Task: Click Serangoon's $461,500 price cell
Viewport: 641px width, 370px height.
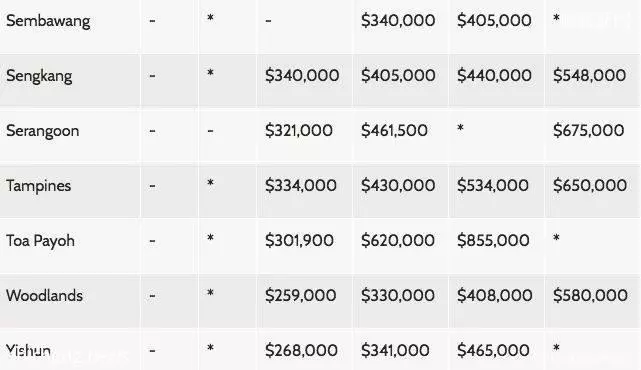Action: pyautogui.click(x=394, y=130)
